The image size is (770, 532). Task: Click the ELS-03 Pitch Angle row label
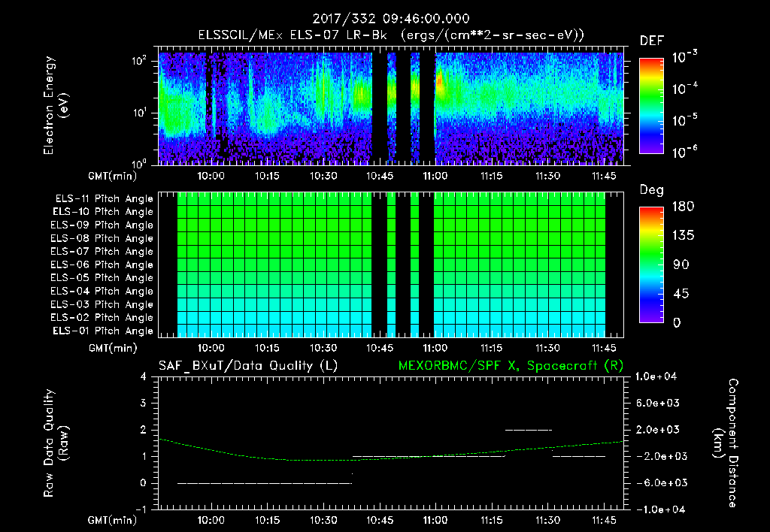tap(102, 304)
